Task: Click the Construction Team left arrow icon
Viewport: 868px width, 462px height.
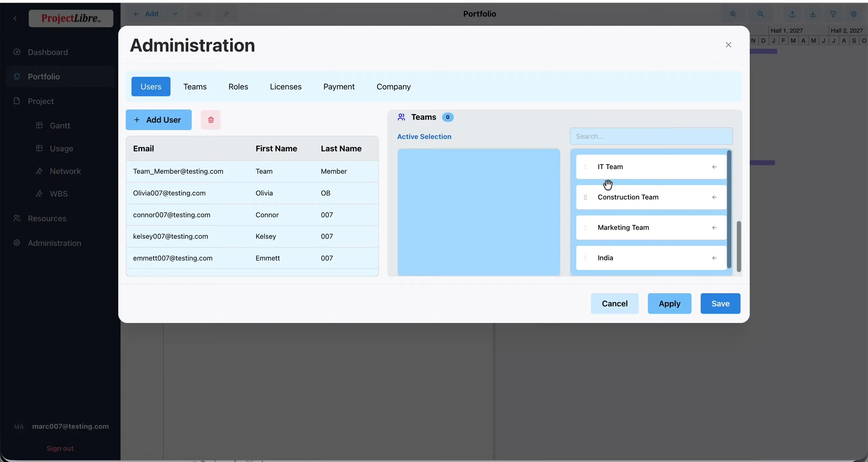Action: click(x=714, y=197)
